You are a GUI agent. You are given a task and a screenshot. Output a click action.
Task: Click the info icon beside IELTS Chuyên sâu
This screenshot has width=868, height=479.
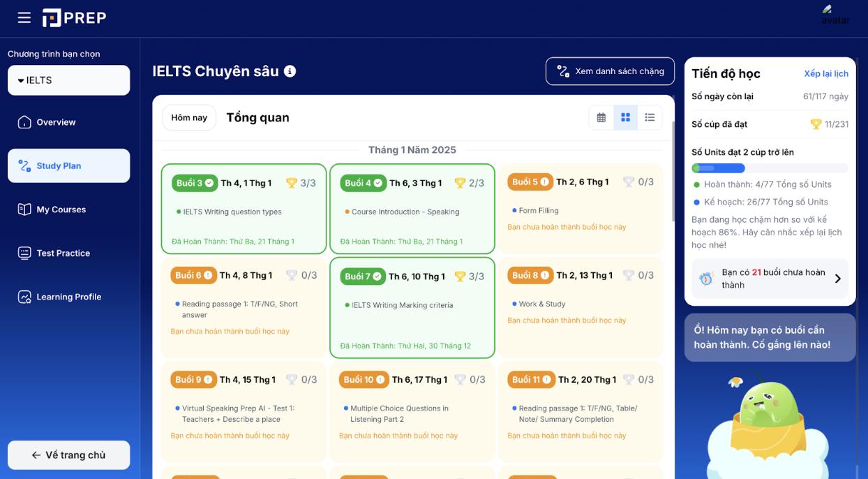(x=290, y=71)
